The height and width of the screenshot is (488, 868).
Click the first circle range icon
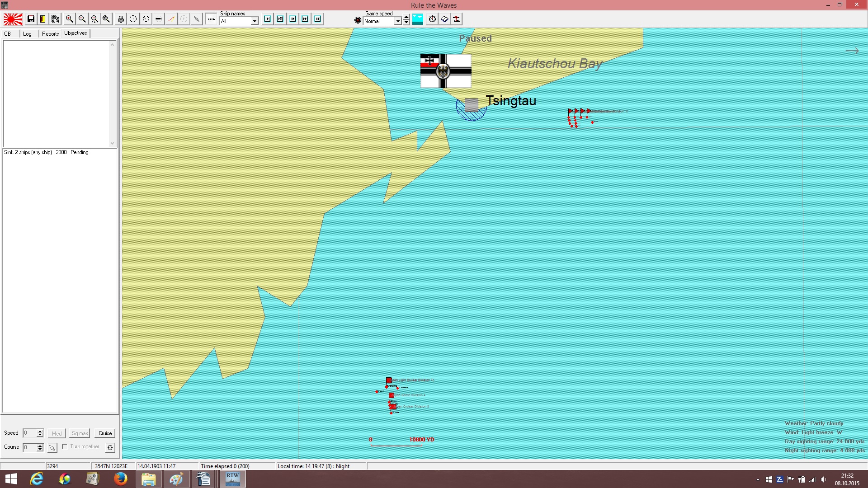[133, 19]
